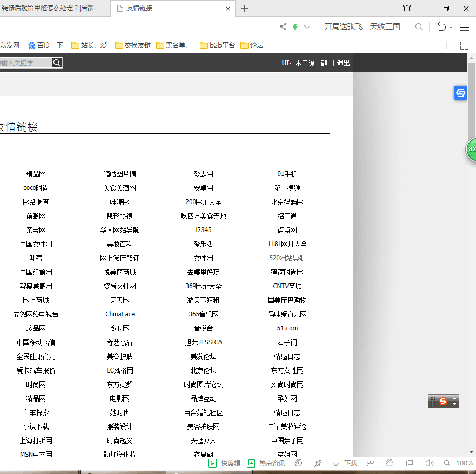The image size is (476, 474).
Task: Click the green 82 accelerator ball
Action: [471, 149]
